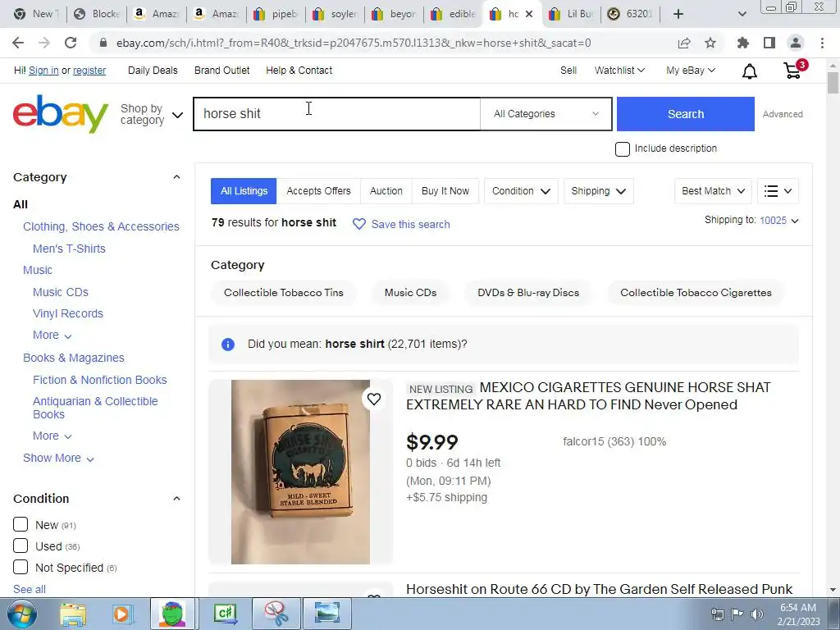840x630 pixels.
Task: Switch to the Lil Bu browser tab
Action: pyautogui.click(x=571, y=14)
